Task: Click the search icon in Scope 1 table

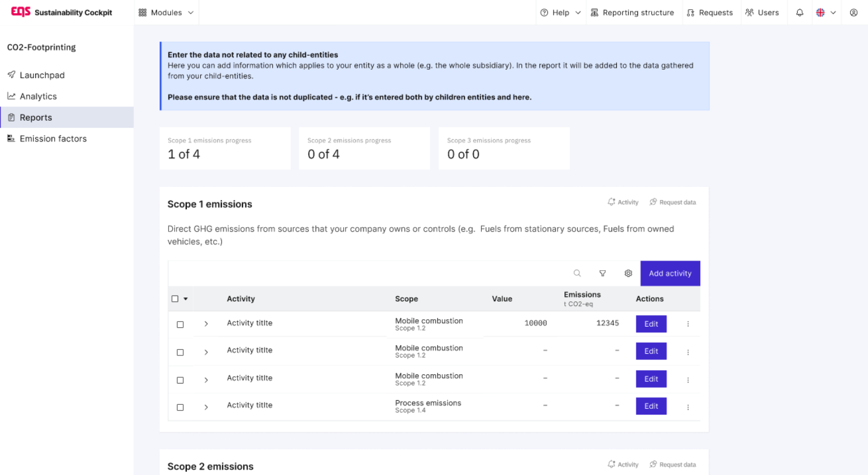Action: pos(577,274)
